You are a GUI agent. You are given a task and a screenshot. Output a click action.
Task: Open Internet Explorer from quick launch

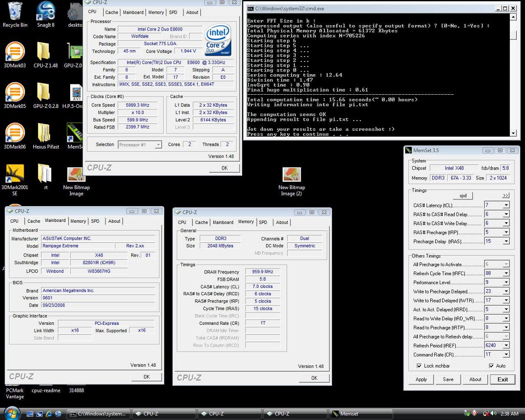pyautogui.click(x=49, y=414)
